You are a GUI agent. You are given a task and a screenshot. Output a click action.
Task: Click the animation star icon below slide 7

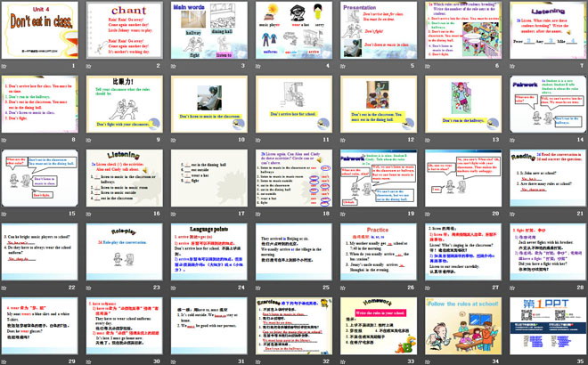click(x=512, y=67)
